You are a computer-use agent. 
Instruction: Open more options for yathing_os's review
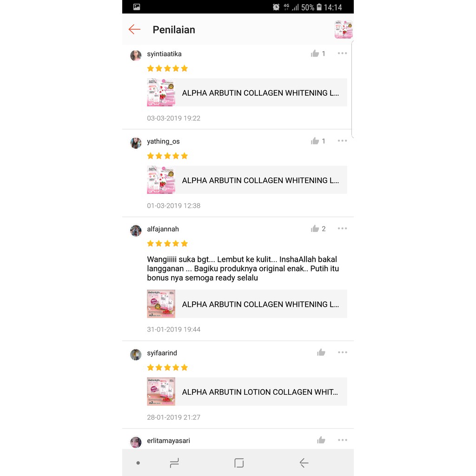[x=342, y=141]
